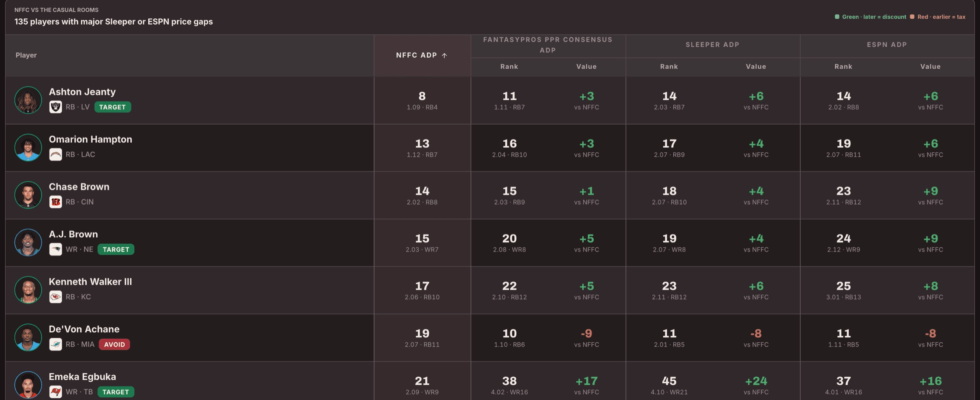Click the ESPN ADP group header

(x=887, y=45)
